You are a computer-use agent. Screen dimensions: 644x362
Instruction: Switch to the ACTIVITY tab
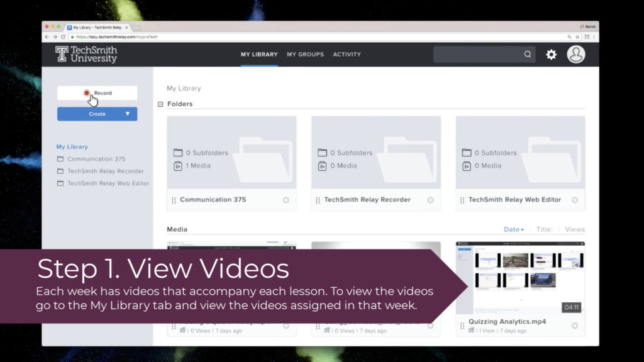347,54
